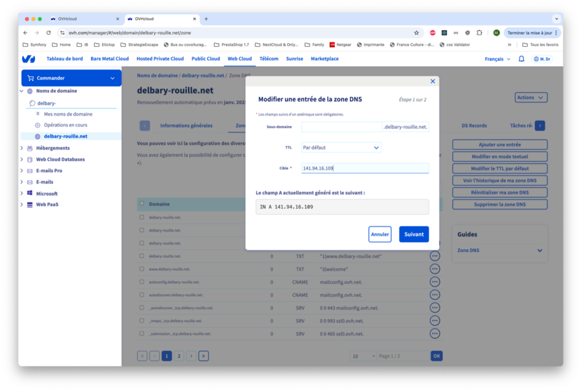Tick the select-all checkbox in the Domaine header
583x392 pixels.
[142, 204]
